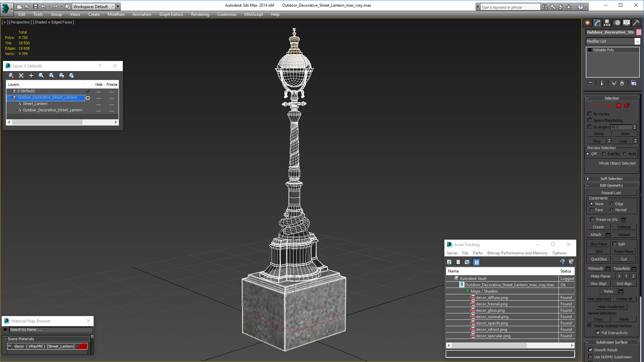Select Border sub-object level icon

coord(610,106)
